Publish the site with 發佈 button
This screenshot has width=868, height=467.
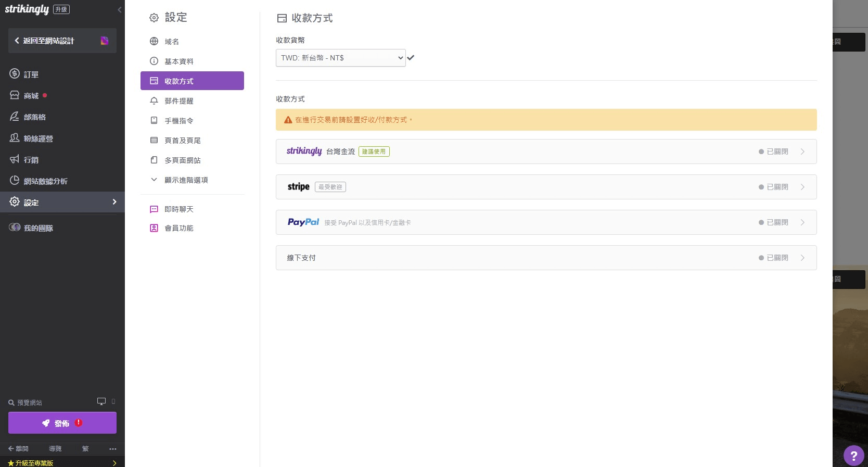pos(62,423)
